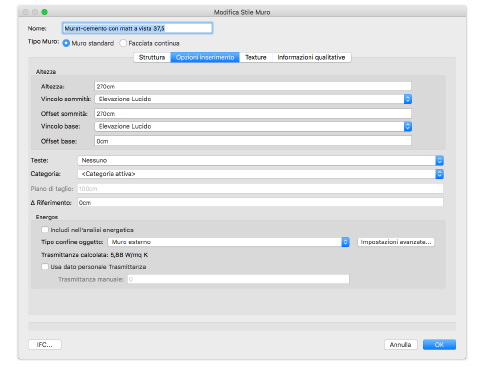Click the Offset base input field
Viewport: 483px width, 373px height.
click(x=253, y=141)
